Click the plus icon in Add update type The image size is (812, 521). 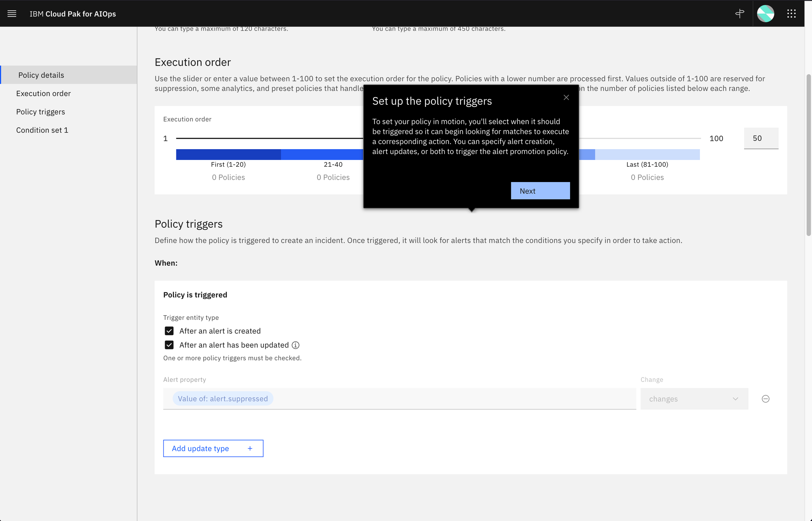point(250,449)
